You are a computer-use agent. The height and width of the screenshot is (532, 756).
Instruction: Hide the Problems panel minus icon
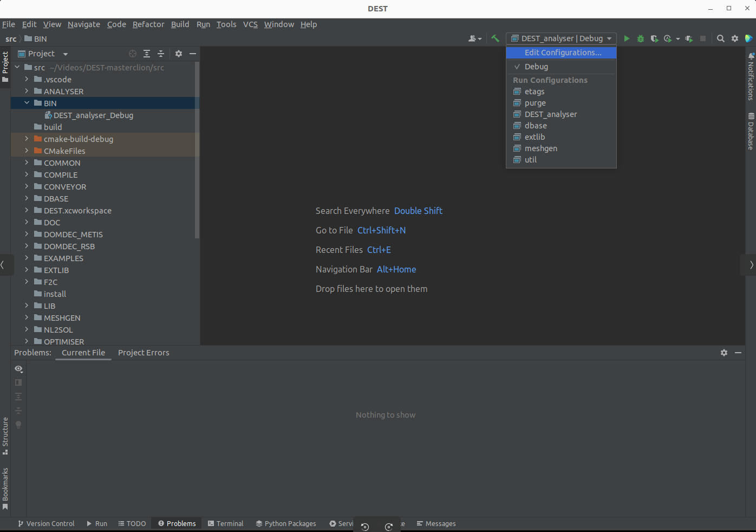(x=738, y=353)
